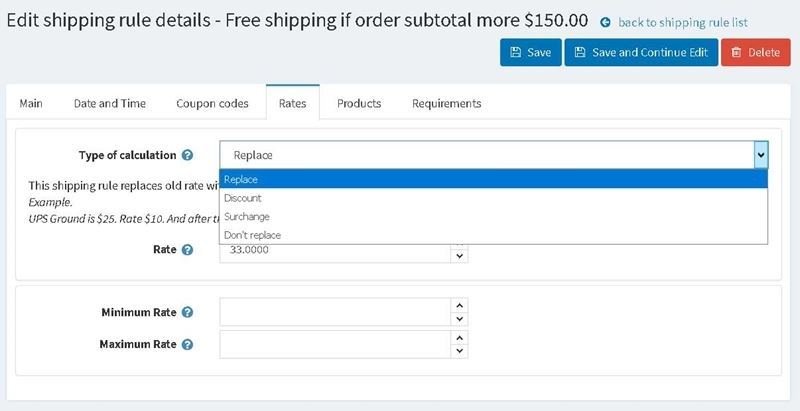Delete this shipping rule
Viewport: 800px width, 411px height.
pyautogui.click(x=756, y=52)
